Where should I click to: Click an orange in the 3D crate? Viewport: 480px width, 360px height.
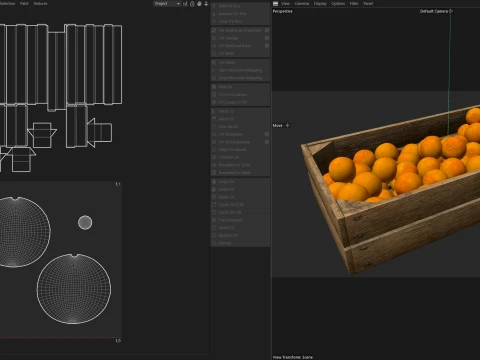pos(342,168)
